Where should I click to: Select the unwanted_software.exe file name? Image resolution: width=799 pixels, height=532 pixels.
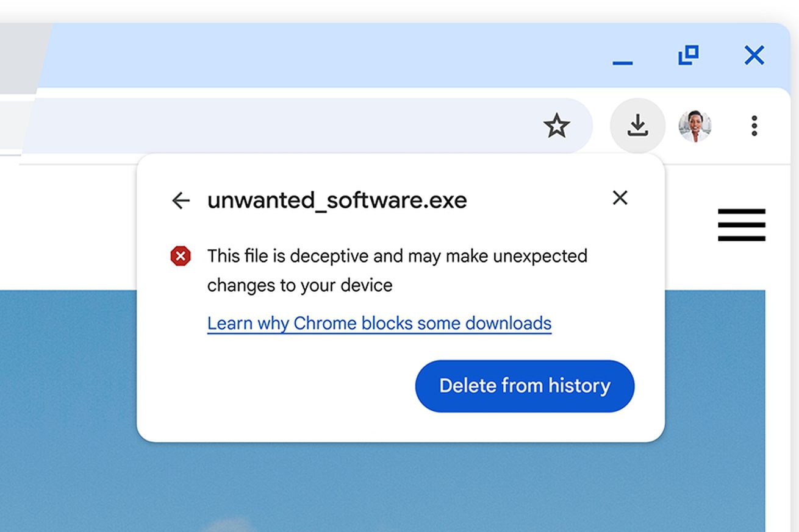(x=337, y=200)
